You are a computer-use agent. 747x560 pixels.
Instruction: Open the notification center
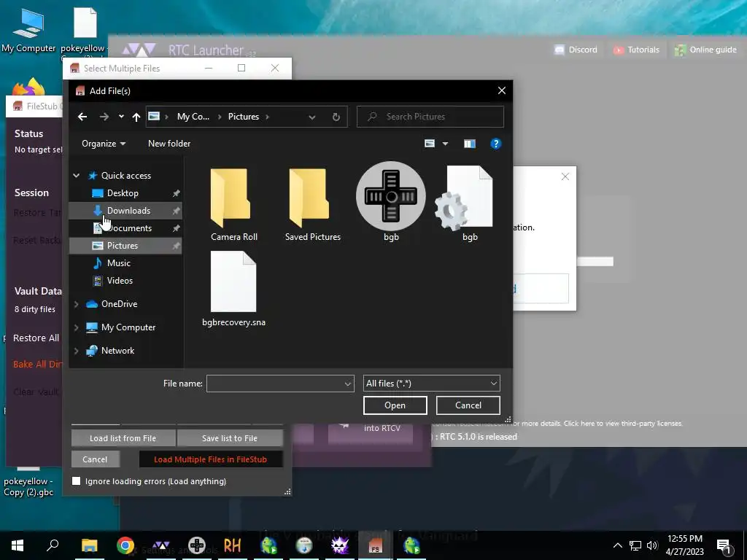[x=724, y=546]
